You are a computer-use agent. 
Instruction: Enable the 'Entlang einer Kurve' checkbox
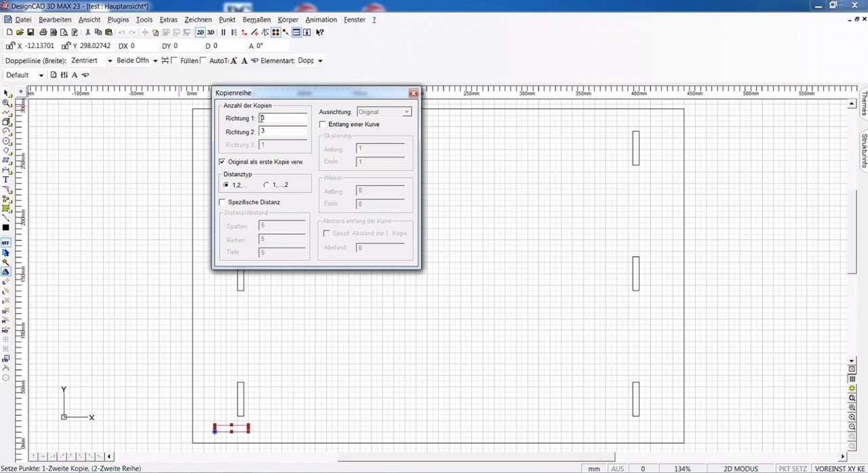click(x=322, y=124)
